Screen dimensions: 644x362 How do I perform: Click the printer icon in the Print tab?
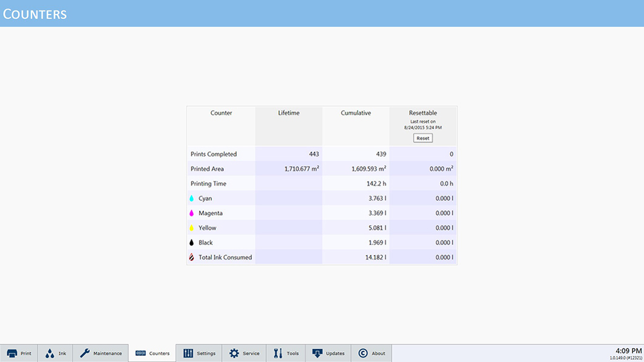(x=12, y=353)
